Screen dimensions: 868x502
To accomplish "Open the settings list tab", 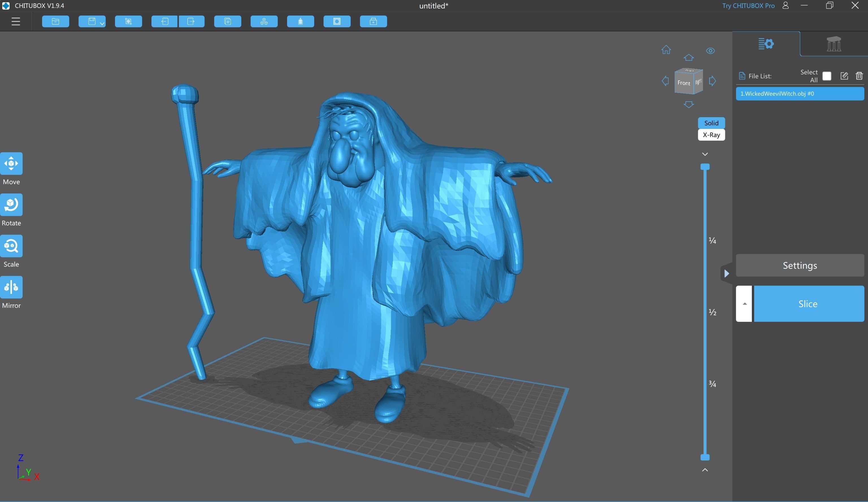I will [x=766, y=44].
